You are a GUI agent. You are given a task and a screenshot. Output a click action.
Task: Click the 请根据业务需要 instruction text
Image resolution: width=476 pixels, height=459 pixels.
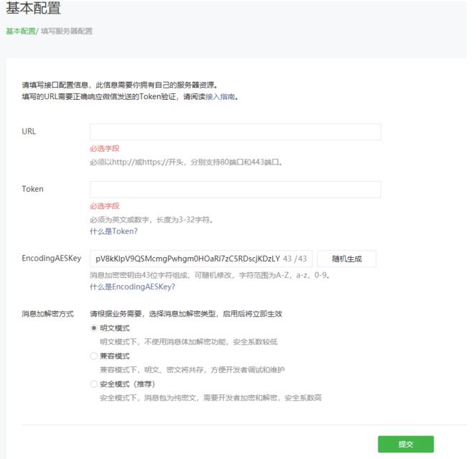pos(186,314)
